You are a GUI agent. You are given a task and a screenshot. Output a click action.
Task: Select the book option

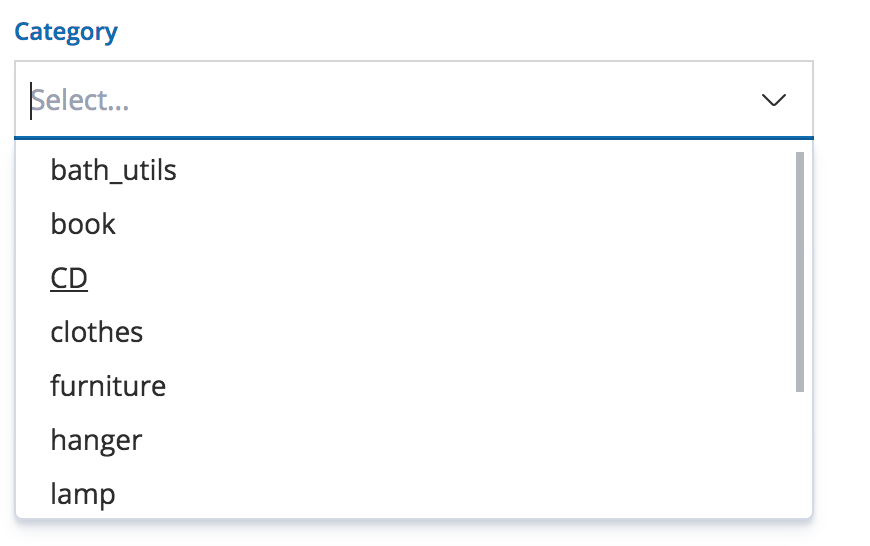coord(84,224)
